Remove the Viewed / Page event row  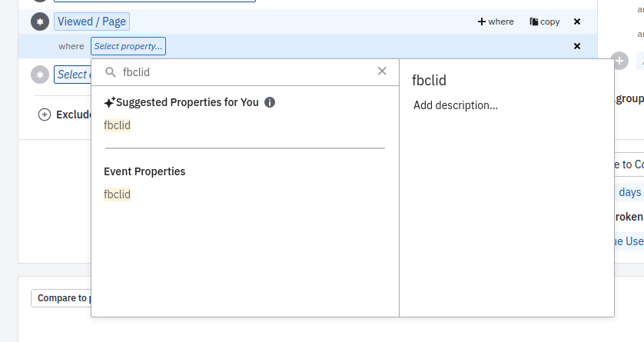pos(577,22)
